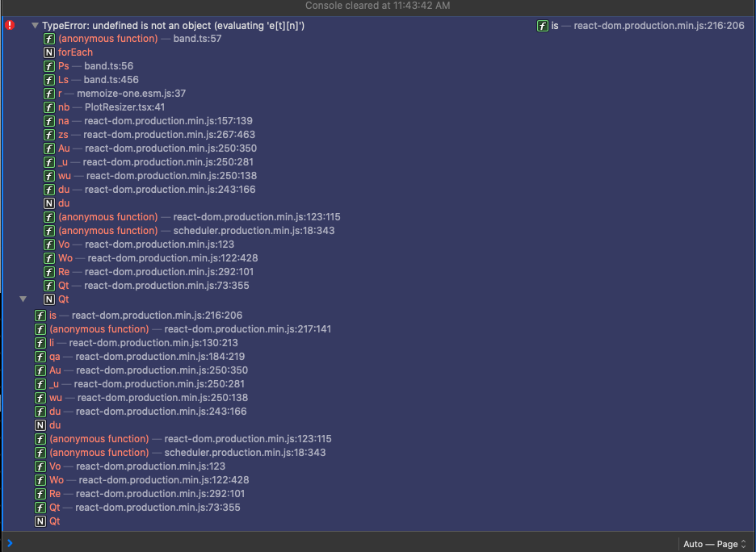Select function name zs
The height and width of the screenshot is (552, 756).
(63, 135)
